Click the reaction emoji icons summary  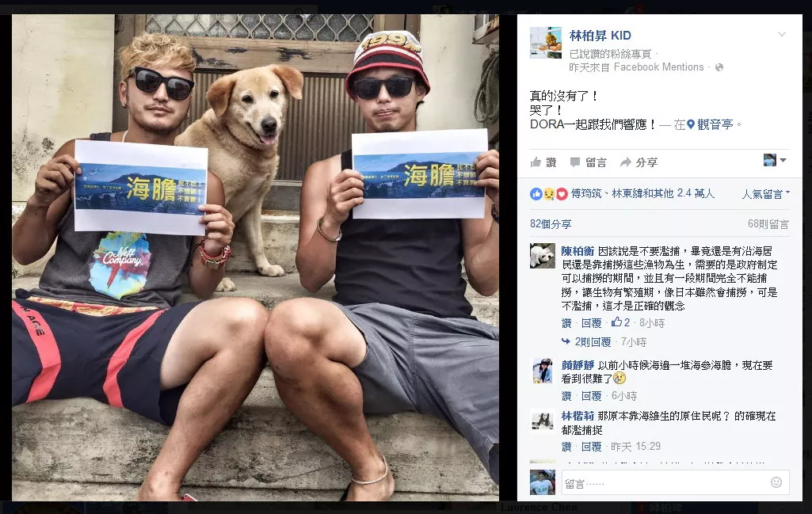coord(549,194)
